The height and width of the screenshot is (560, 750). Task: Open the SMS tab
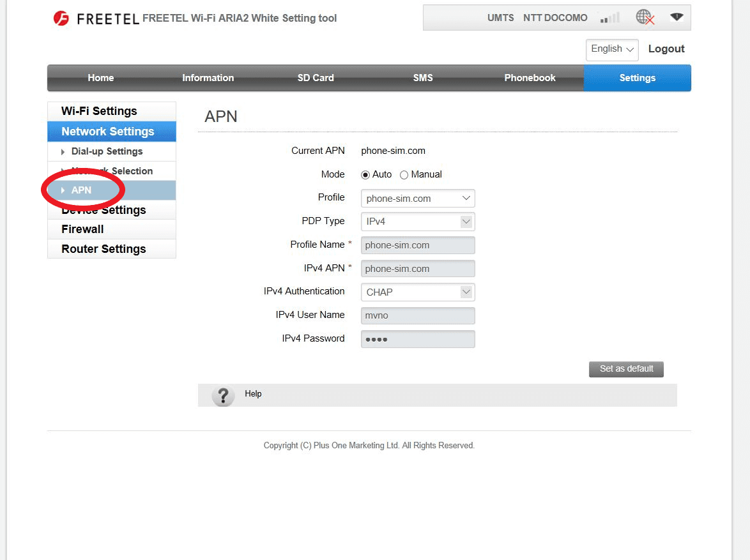[x=423, y=78]
